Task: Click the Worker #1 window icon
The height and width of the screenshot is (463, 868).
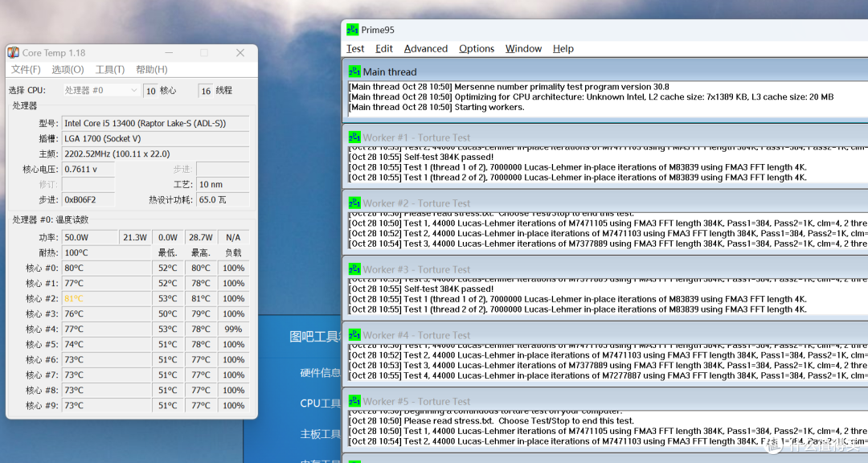Action: (x=354, y=137)
